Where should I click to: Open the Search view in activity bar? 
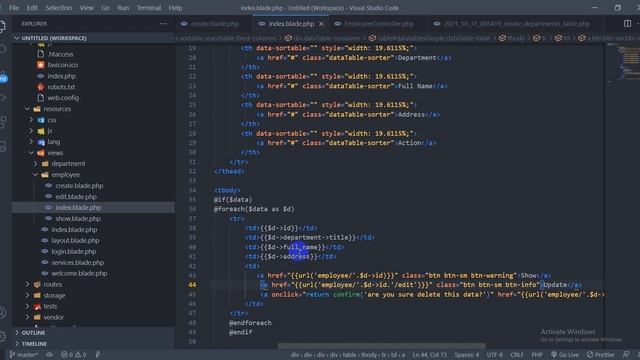pos(2,49)
